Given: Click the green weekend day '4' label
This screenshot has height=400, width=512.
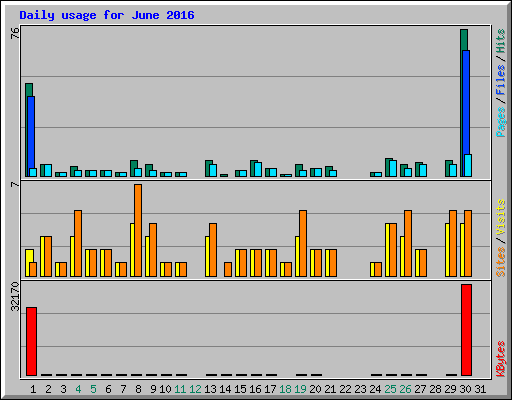Looking at the screenshot, I should (x=78, y=389).
